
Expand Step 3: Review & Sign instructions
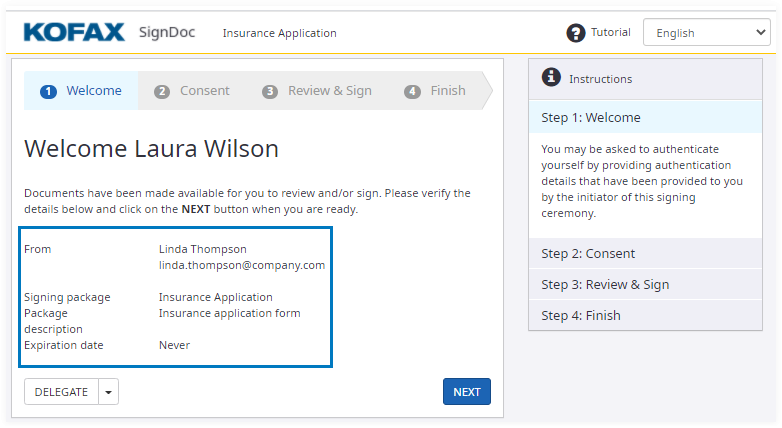coord(650,285)
